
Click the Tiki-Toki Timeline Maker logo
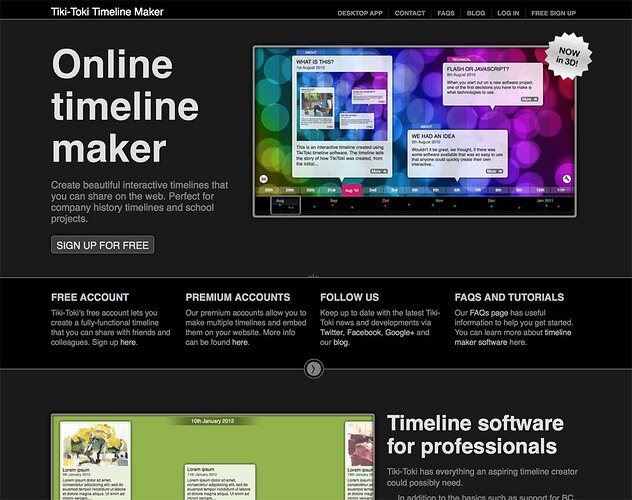tap(107, 12)
